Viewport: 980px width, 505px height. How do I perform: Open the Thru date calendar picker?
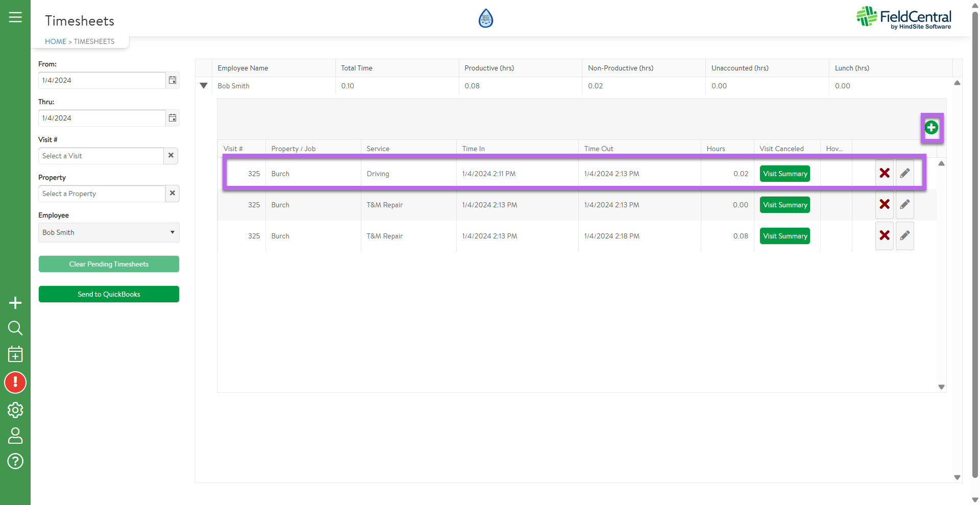173,118
